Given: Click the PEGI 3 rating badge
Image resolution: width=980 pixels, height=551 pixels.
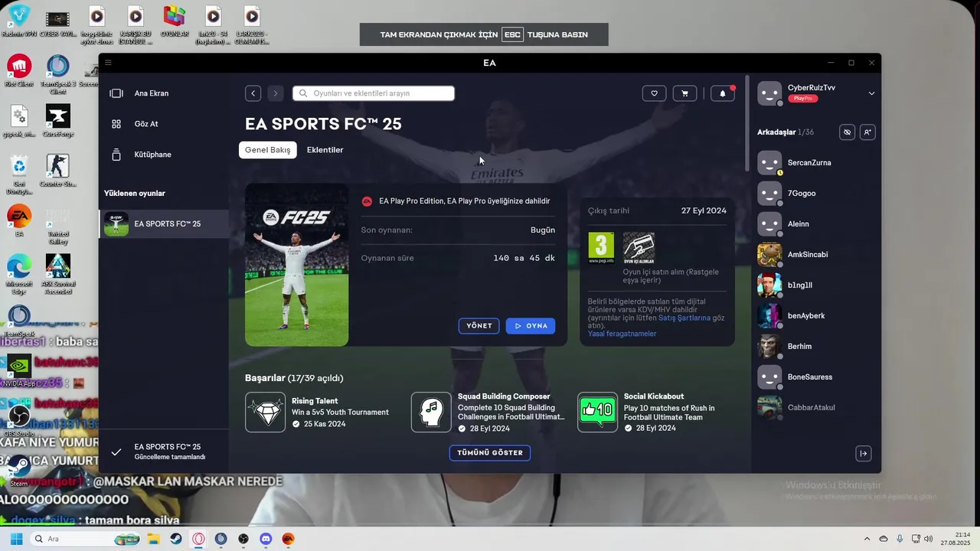Looking at the screenshot, I should coord(601,248).
